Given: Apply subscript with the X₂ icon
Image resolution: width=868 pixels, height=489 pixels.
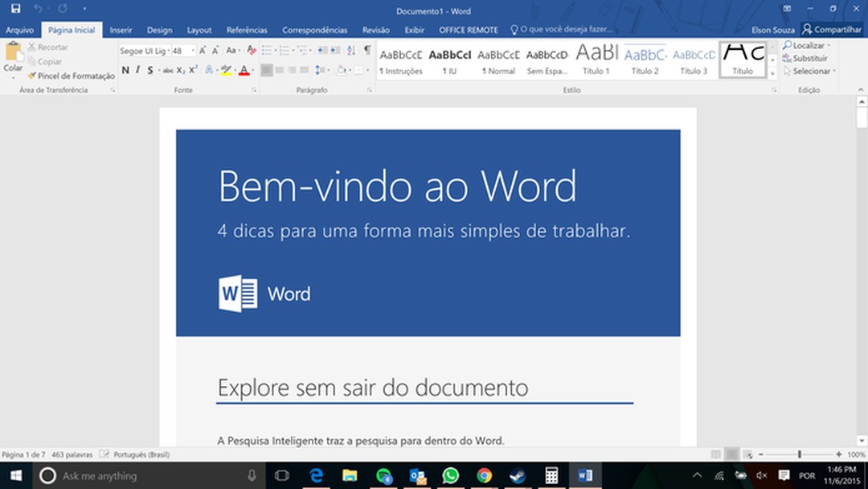Looking at the screenshot, I should click(x=180, y=69).
